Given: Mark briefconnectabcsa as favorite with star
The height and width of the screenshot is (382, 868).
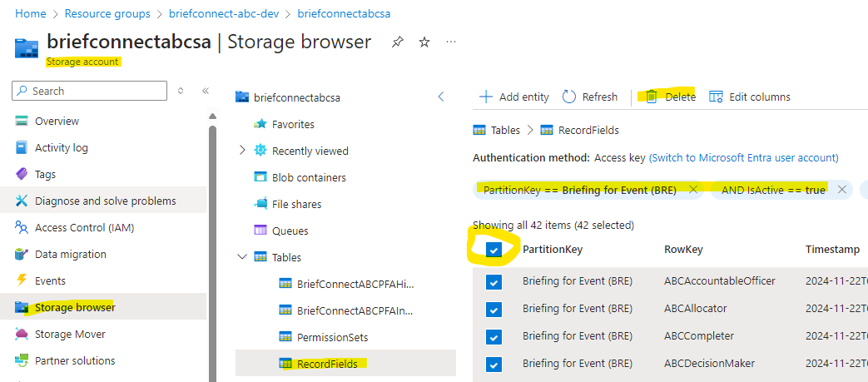Looking at the screenshot, I should click(424, 42).
